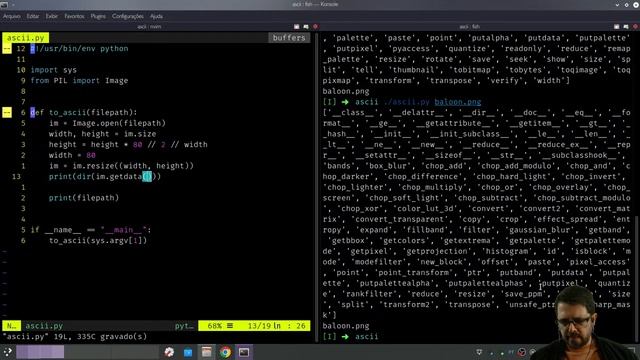Click the '"ascii.py" 19L, 335C gravado(s)' message
The image size is (640, 360).
click(75, 336)
